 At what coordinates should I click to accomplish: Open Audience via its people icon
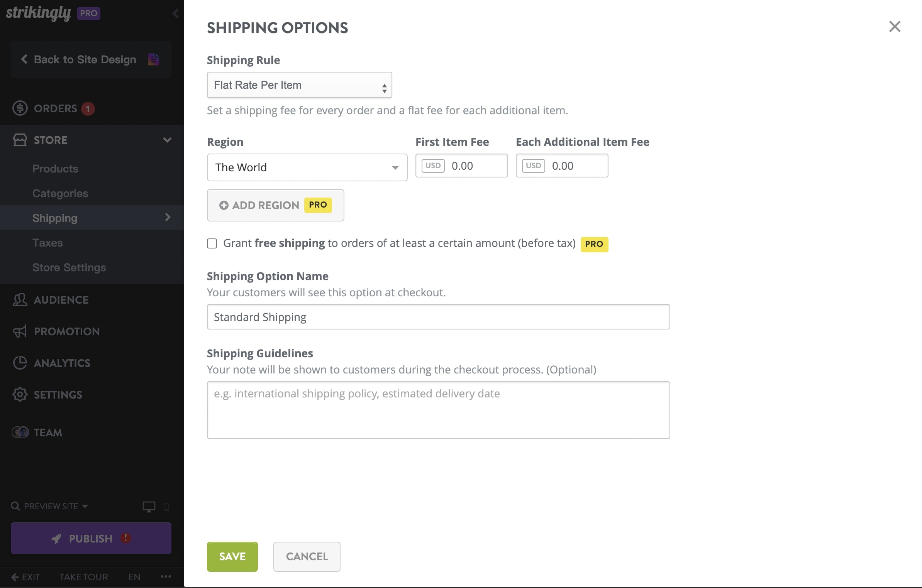tap(20, 300)
